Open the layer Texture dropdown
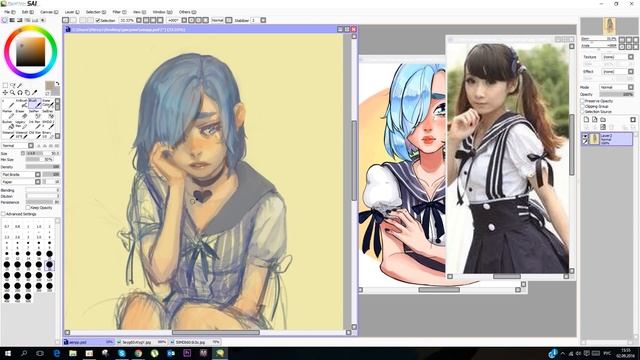 click(x=618, y=57)
